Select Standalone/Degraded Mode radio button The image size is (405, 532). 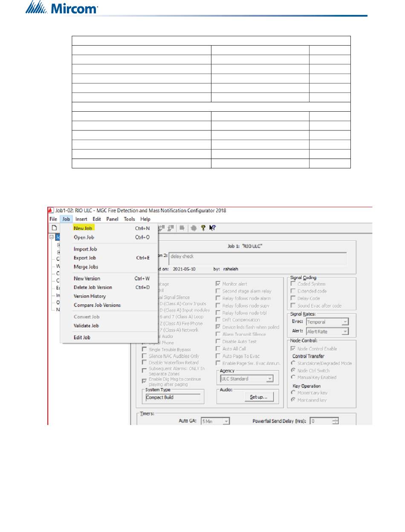coord(293,363)
